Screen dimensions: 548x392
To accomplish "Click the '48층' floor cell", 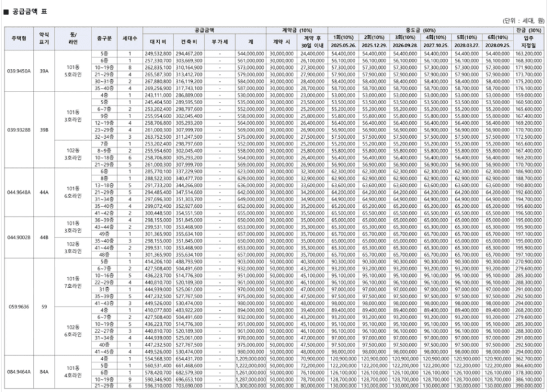I will click(x=104, y=254).
